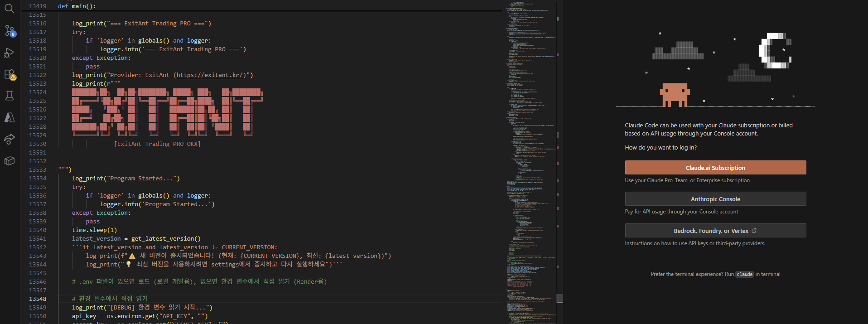Click 'Use your Claude Pro, Team, or Enterprise subscription'
The width and height of the screenshot is (868, 324).
[687, 180]
